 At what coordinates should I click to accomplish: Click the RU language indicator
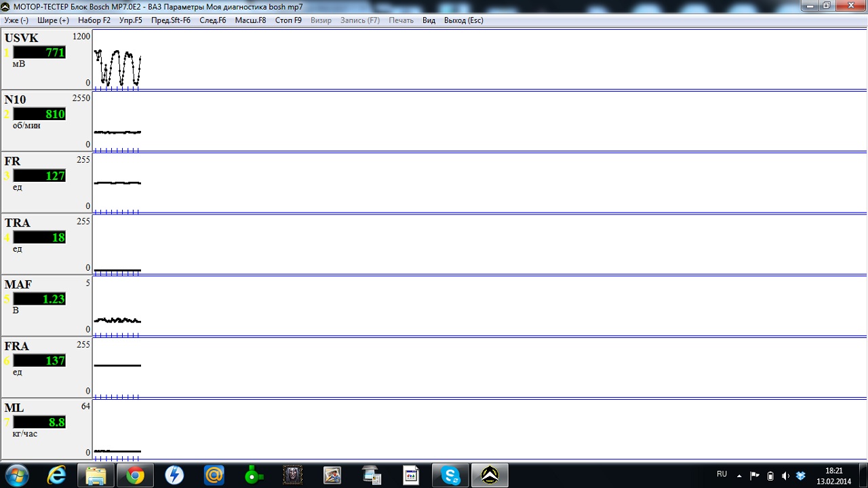(x=722, y=474)
